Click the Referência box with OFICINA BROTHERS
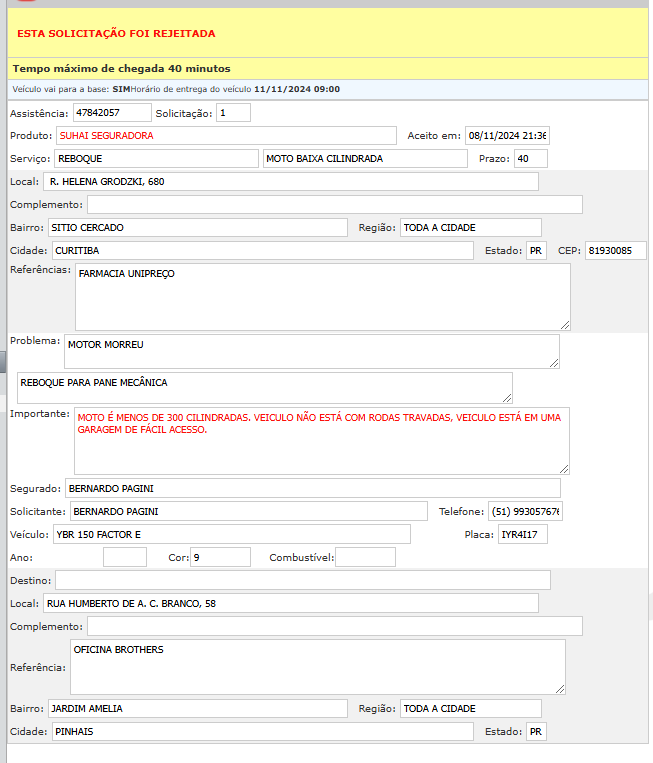 tap(317, 667)
